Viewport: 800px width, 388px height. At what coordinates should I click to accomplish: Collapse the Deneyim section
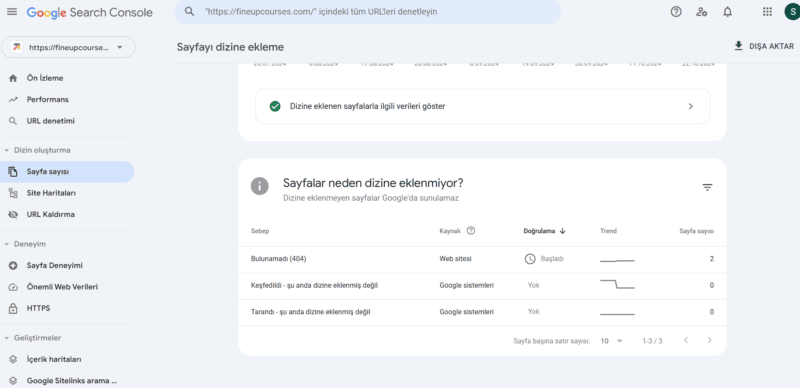[x=25, y=244]
